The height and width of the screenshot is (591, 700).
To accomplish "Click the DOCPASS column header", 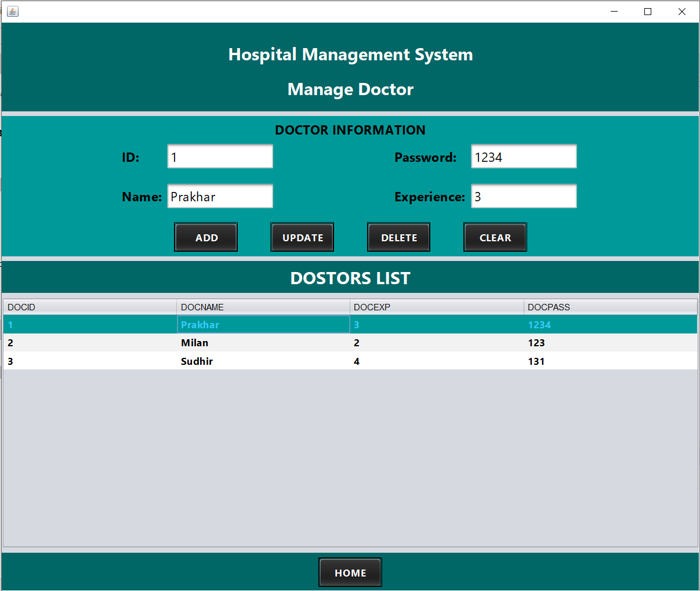I will coord(609,307).
